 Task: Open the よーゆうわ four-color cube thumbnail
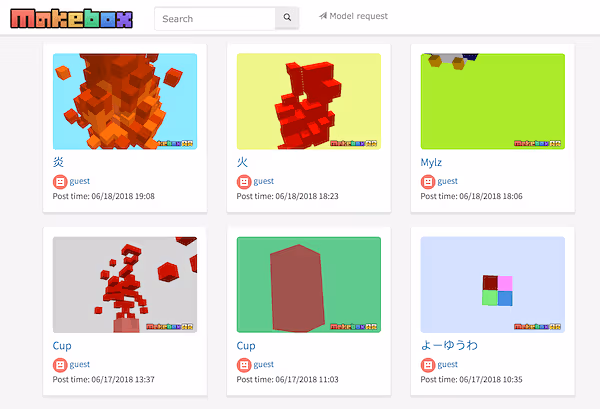[x=493, y=285]
